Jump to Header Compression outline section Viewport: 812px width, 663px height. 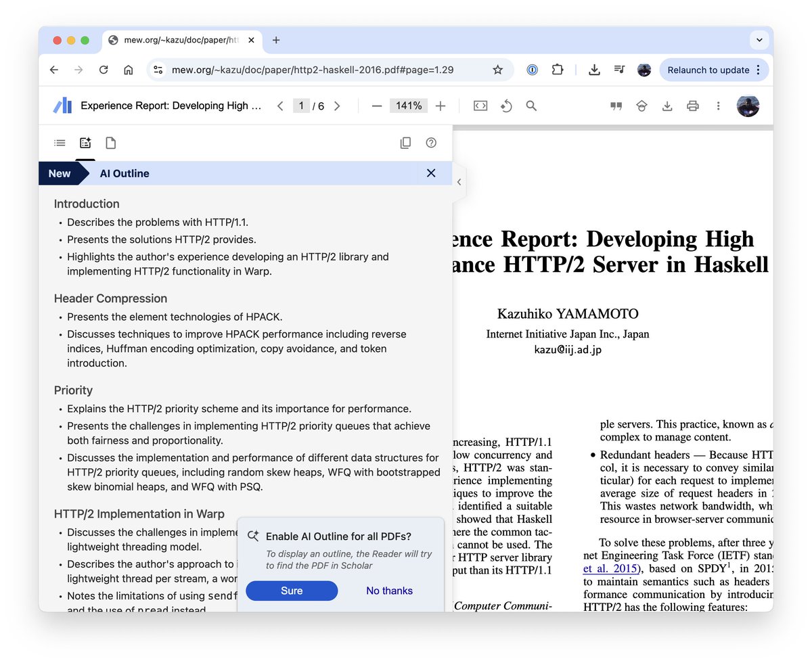(110, 298)
